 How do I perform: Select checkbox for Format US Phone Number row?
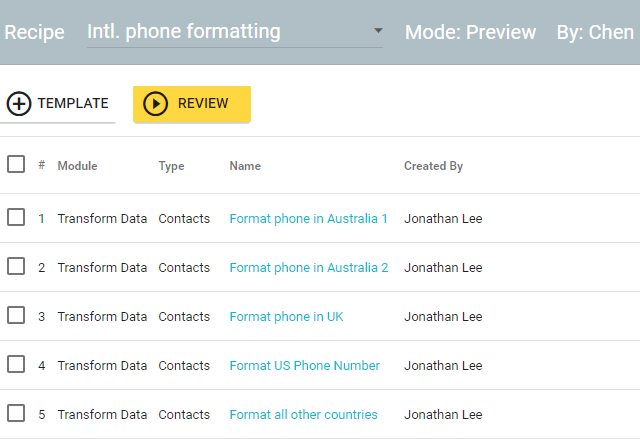click(16, 364)
